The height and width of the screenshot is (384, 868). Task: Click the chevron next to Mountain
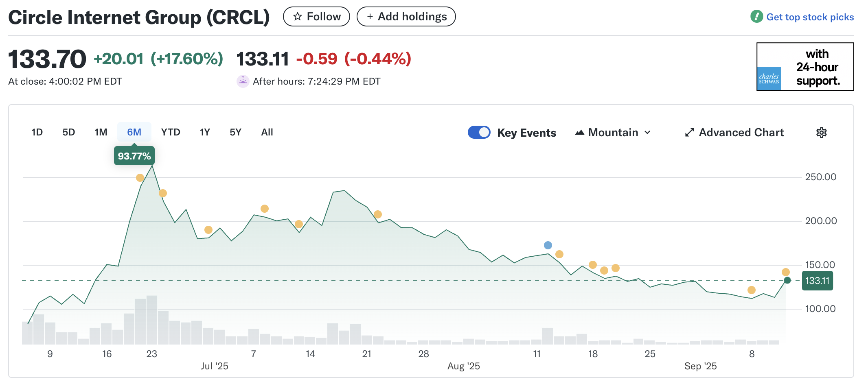(x=648, y=133)
